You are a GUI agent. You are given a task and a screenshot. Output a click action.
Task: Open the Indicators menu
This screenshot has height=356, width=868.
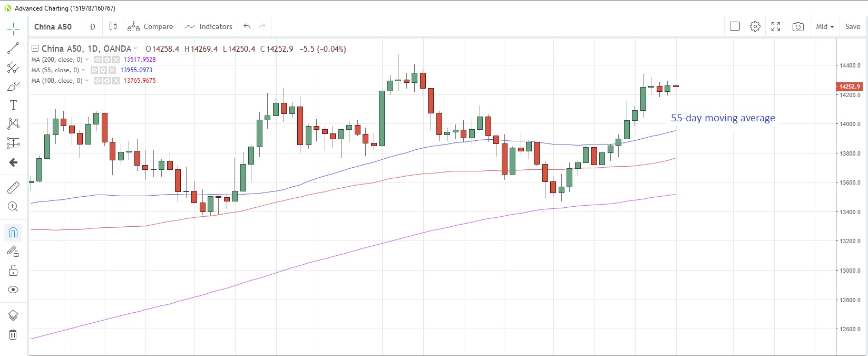[209, 26]
